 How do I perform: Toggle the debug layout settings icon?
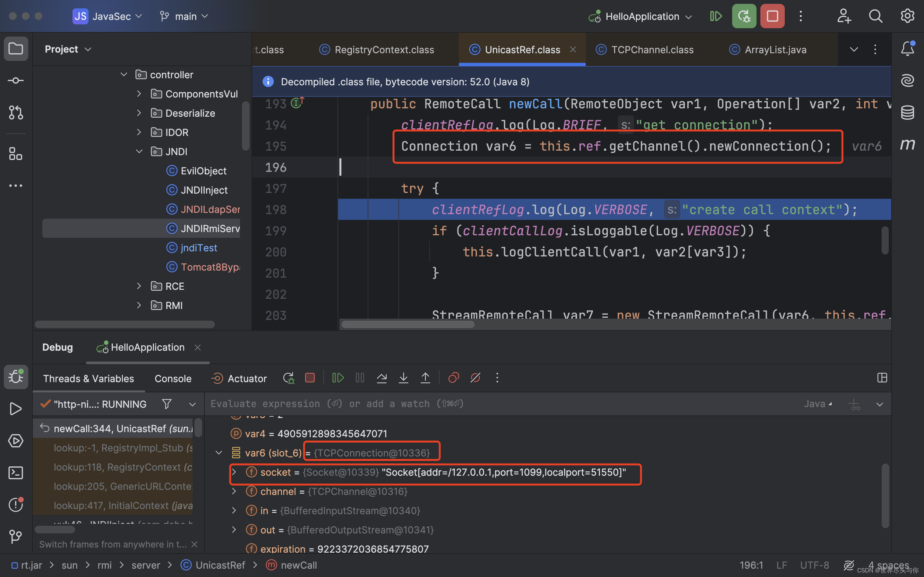(882, 378)
